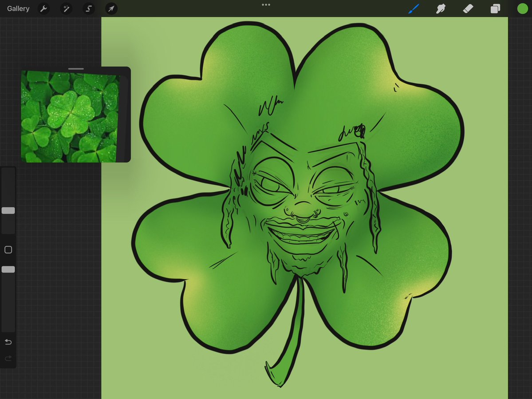Tap the Modify square button on sidebar

point(8,250)
